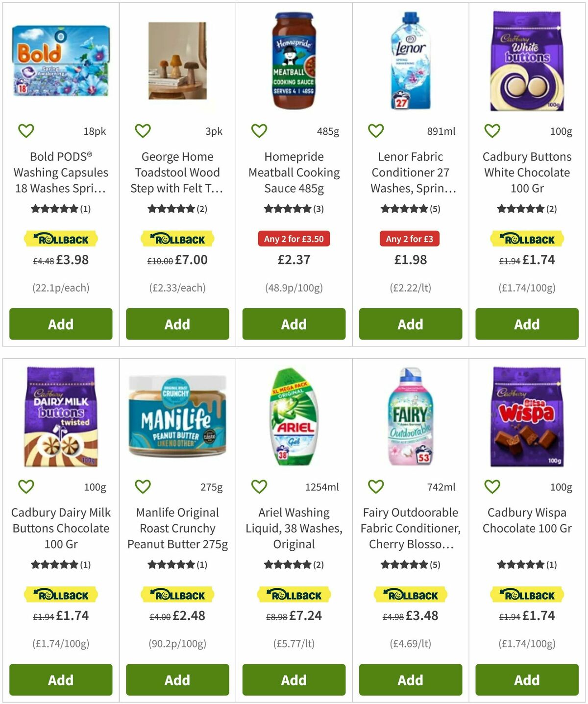Open the Bold PODS Washing Capsules product link

pyautogui.click(x=60, y=172)
